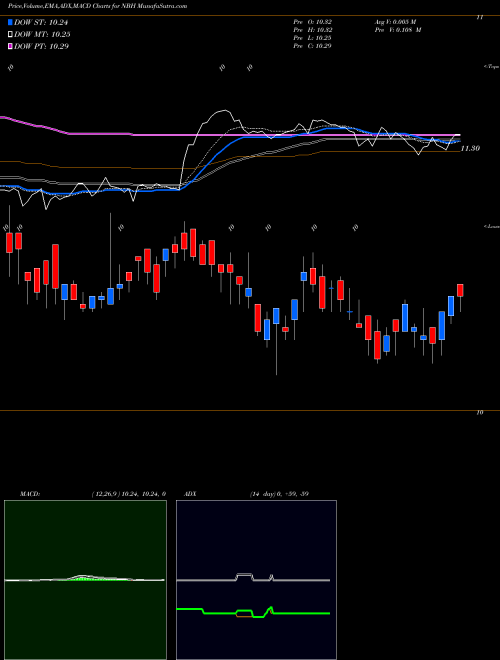Screen dimensions: 500x660
Task: Click the axis label '11' at the top
Action: point(480,17)
